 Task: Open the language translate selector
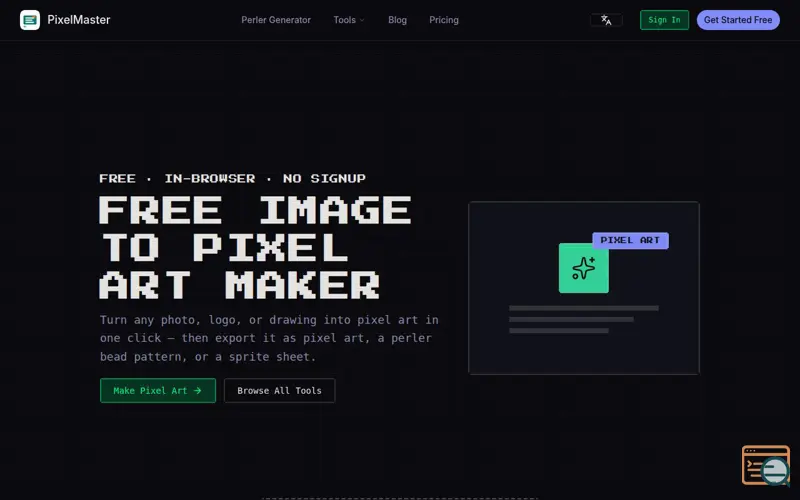(x=606, y=20)
